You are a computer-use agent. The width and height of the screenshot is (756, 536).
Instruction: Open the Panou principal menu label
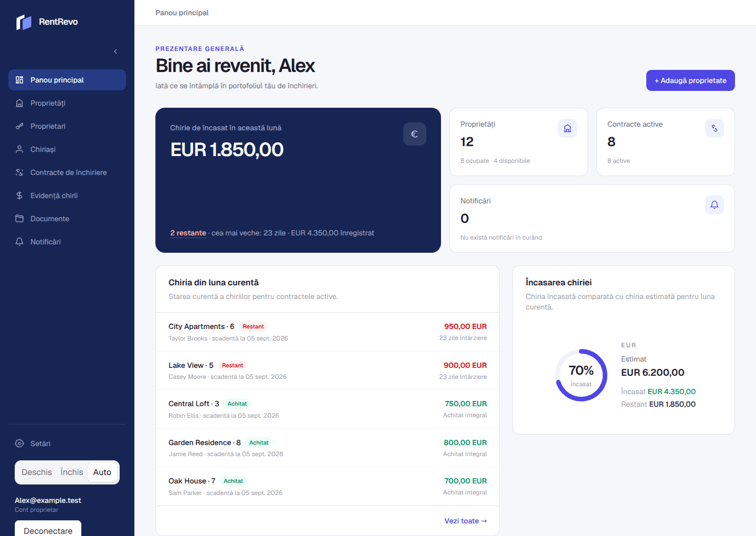pos(57,80)
